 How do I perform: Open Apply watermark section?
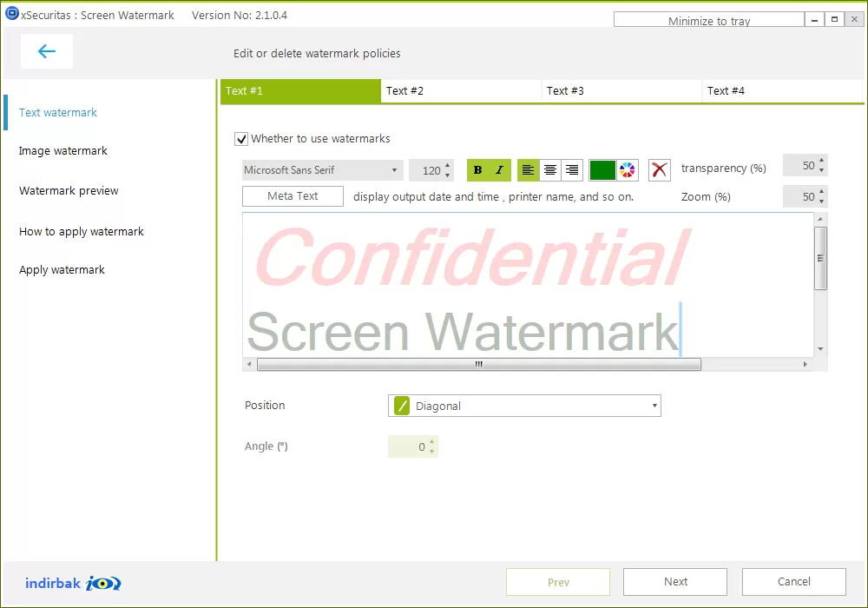pyautogui.click(x=62, y=270)
